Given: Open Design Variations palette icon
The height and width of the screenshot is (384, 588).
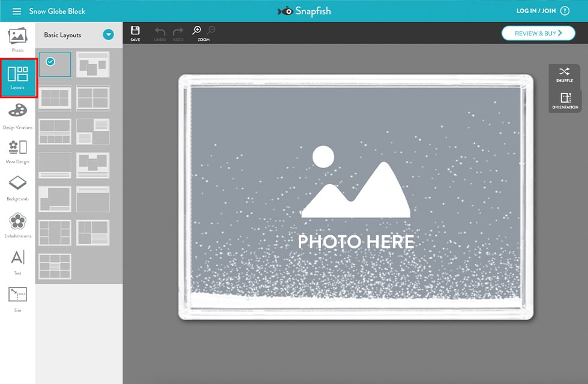Looking at the screenshot, I should 17,115.
